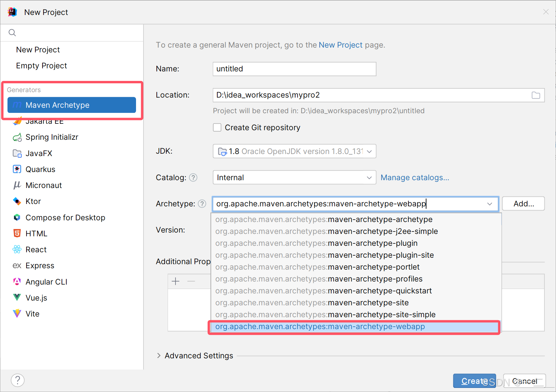Click the search magnifier icon

(12, 33)
